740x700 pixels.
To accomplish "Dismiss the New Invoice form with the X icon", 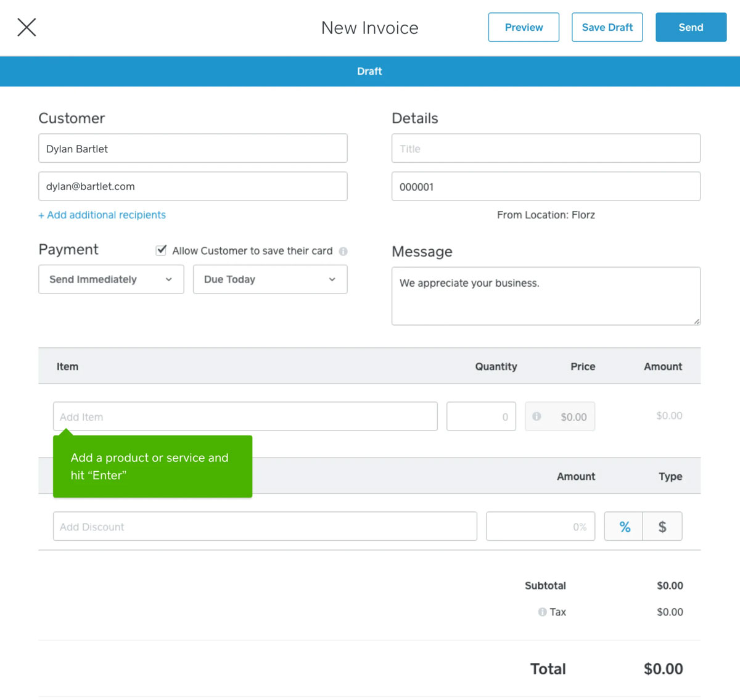I will pyautogui.click(x=27, y=27).
